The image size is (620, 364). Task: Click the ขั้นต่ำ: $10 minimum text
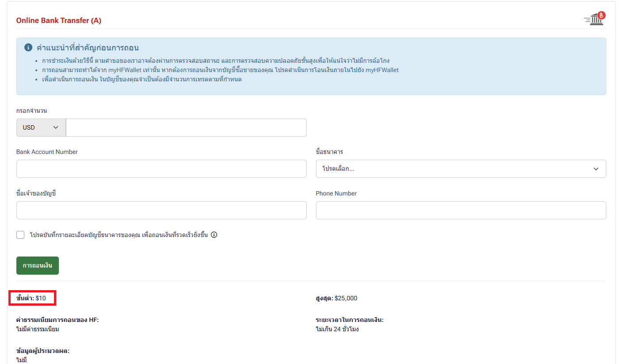tap(31, 298)
